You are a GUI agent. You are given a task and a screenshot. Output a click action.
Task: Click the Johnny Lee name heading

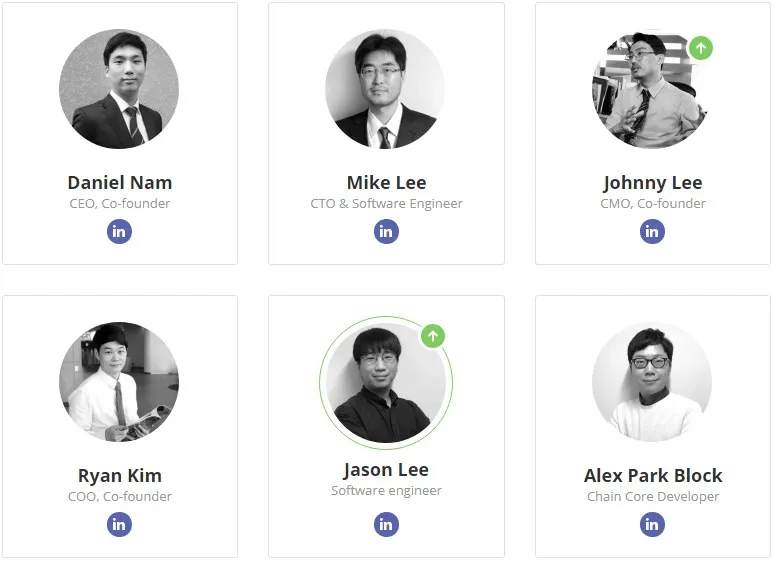tap(653, 183)
